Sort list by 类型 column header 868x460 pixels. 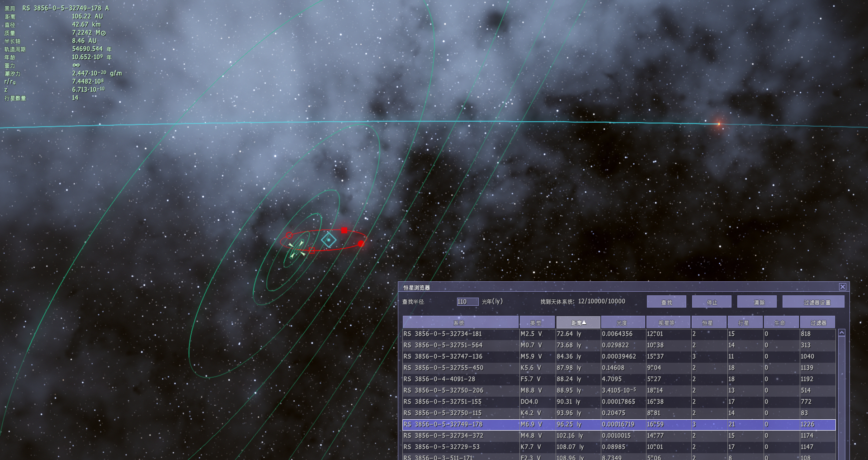tap(537, 322)
